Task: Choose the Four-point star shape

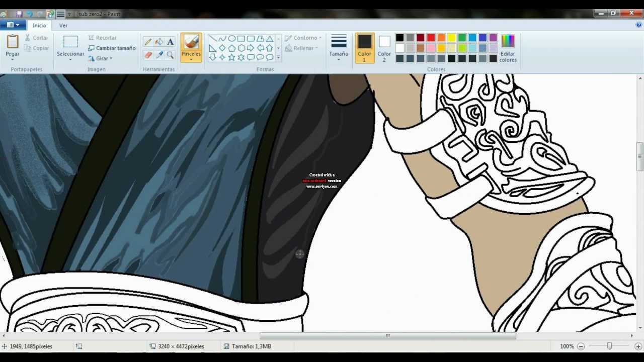Action: tap(222, 58)
